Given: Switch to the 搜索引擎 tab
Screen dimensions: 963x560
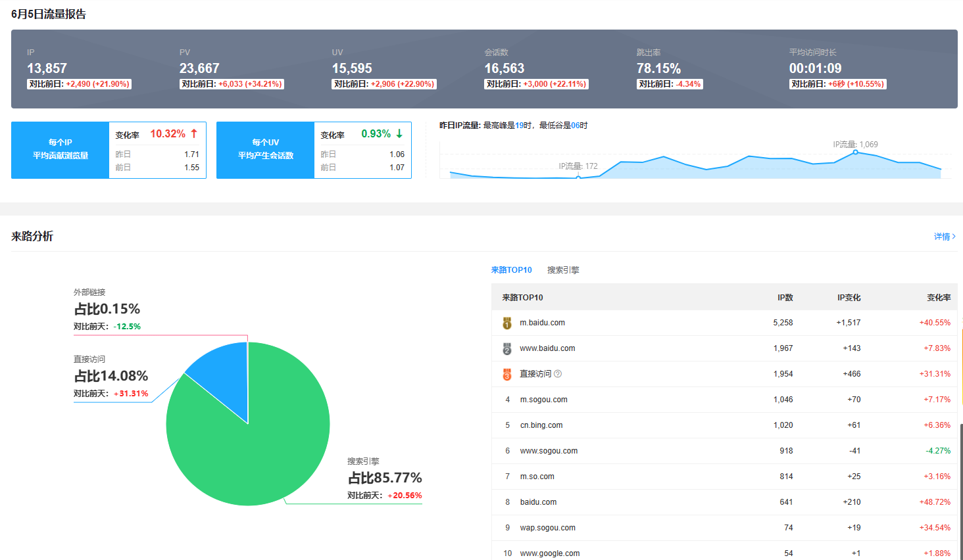Looking at the screenshot, I should [563, 270].
